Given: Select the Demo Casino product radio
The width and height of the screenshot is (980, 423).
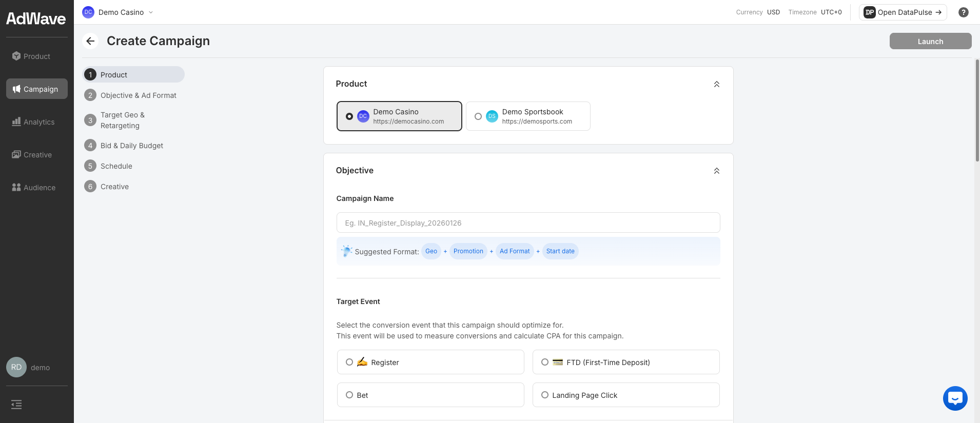Looking at the screenshot, I should (x=349, y=116).
